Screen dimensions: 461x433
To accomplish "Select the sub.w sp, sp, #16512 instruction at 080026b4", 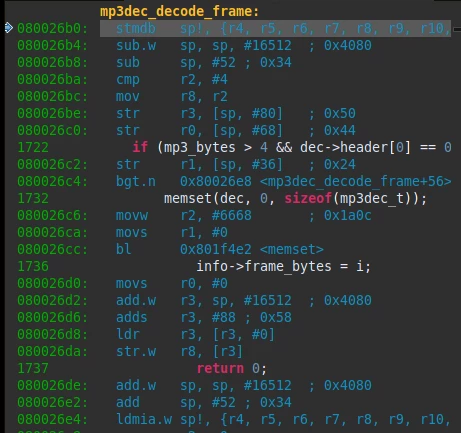I will coord(244,46).
